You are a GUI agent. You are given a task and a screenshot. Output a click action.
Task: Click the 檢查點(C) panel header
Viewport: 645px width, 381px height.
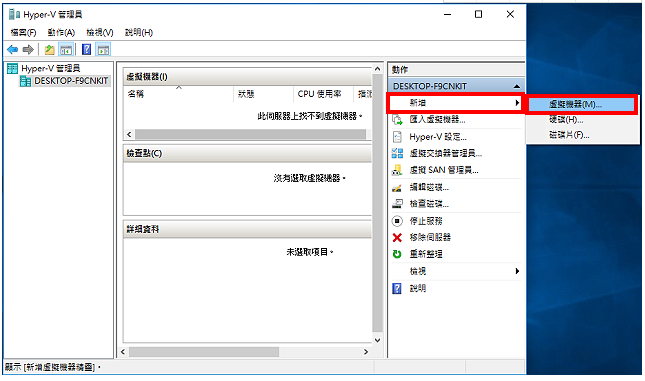click(x=247, y=153)
